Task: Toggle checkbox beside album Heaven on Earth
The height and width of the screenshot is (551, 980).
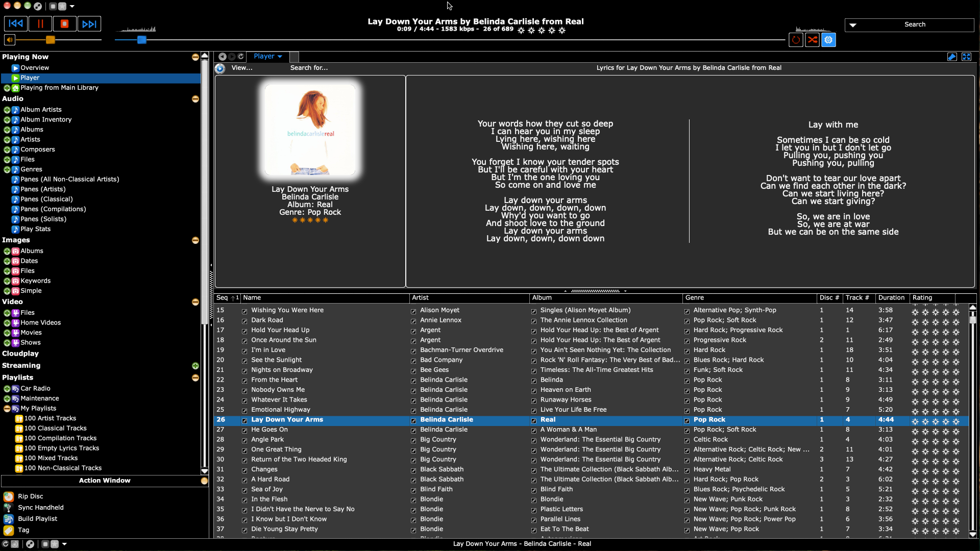Action: (x=534, y=390)
